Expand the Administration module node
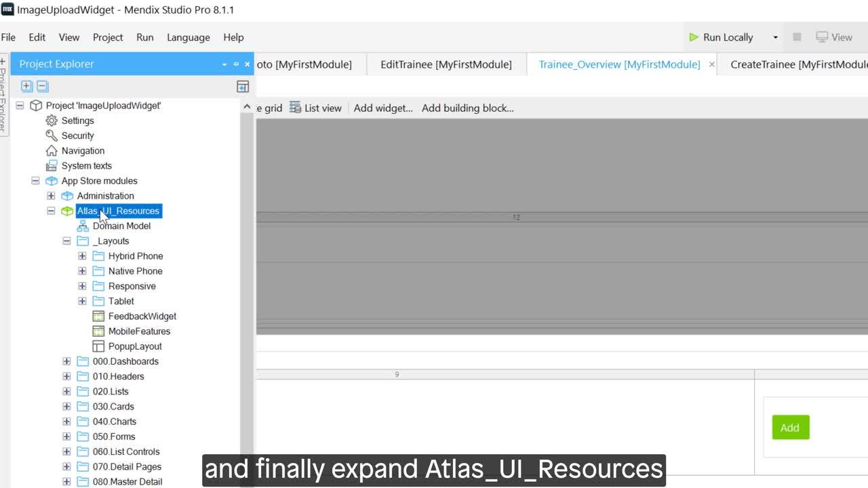 pos(51,196)
